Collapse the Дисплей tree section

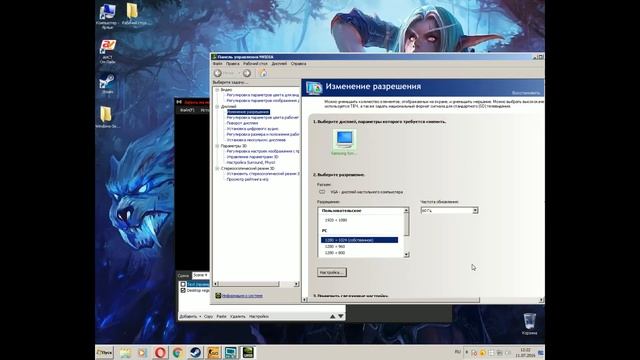(217, 106)
